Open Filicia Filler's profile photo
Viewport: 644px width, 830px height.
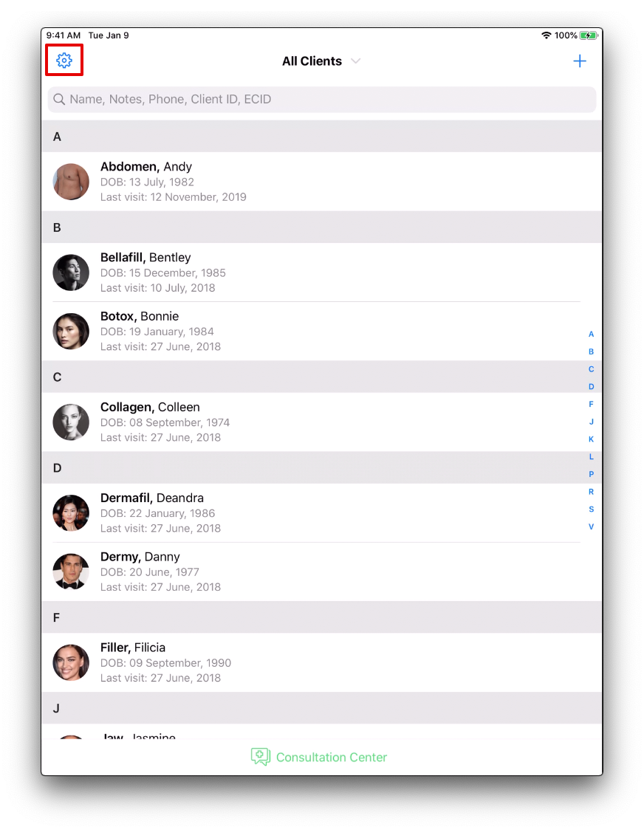pyautogui.click(x=71, y=662)
